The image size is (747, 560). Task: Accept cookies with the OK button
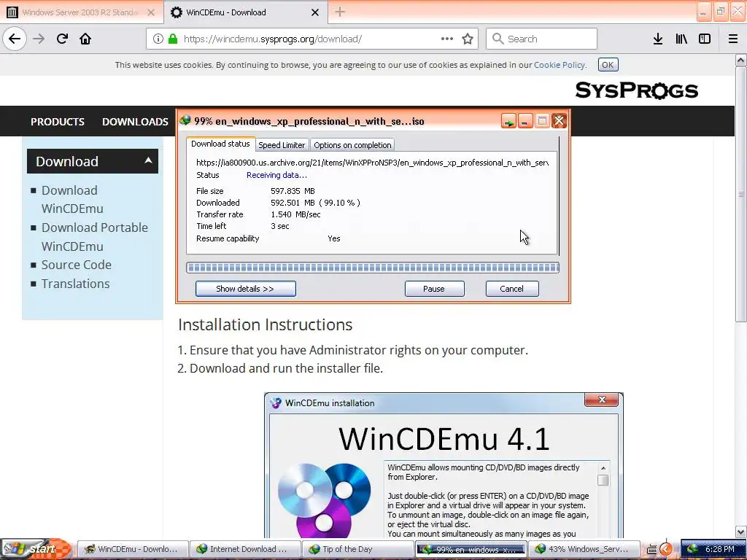point(608,65)
